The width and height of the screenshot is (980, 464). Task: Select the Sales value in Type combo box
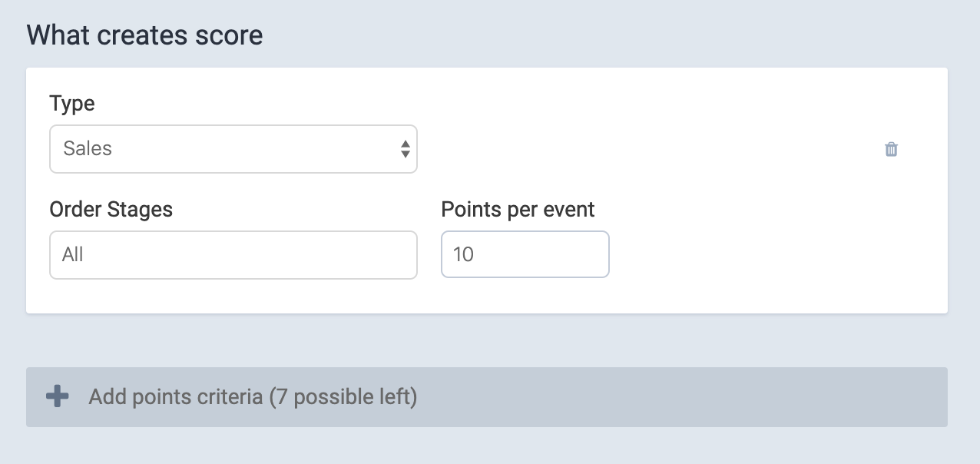(x=88, y=149)
